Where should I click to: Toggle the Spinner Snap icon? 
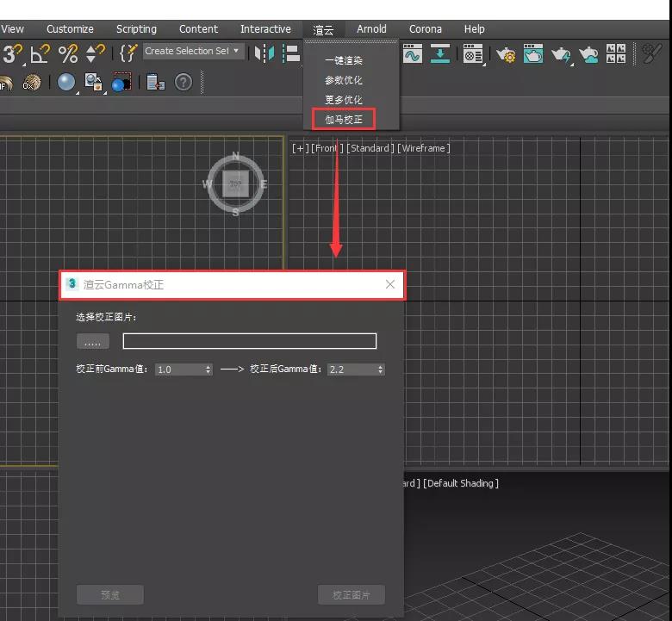(x=96, y=54)
